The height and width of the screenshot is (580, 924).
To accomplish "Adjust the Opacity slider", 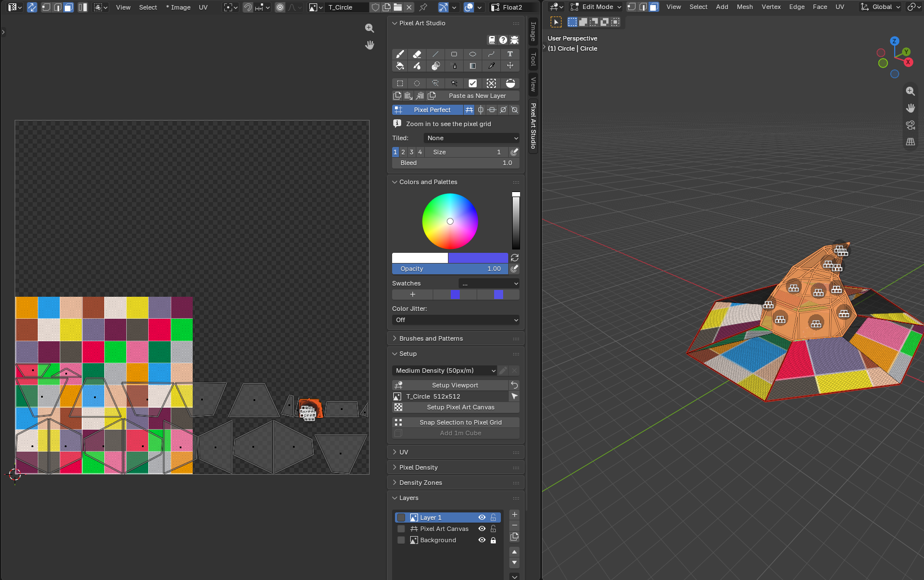I will [x=450, y=269].
